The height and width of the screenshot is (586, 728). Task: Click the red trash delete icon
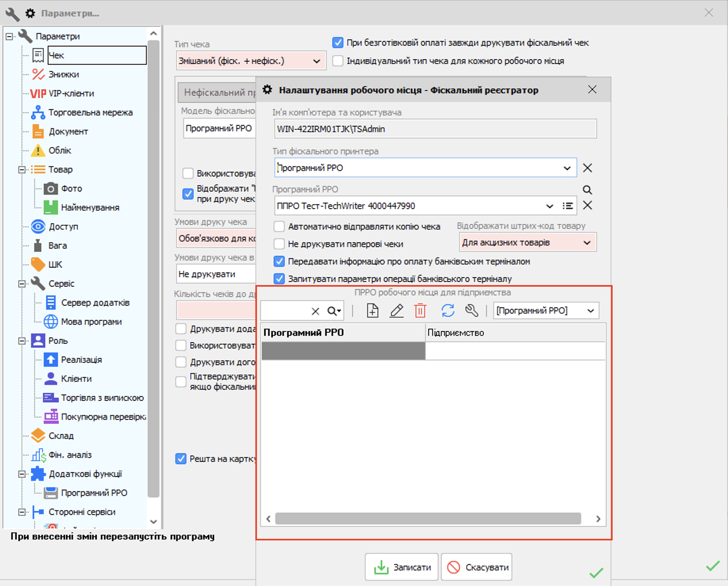click(420, 310)
